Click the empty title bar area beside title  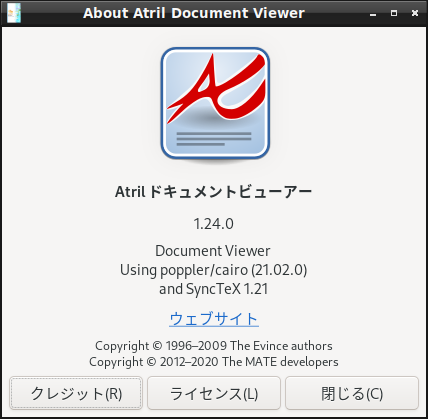coord(337,13)
